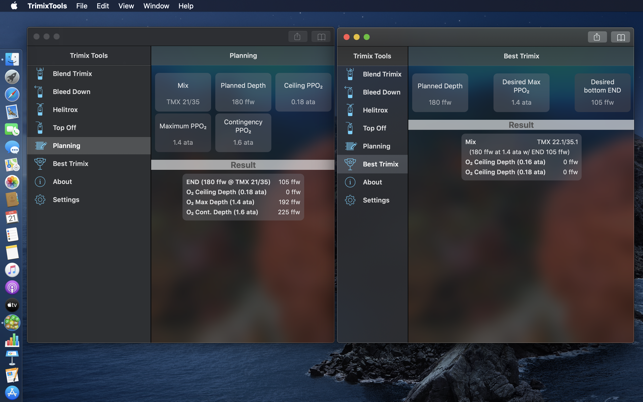Viewport: 643px width, 402px height.
Task: Open Safari from the Dock
Action: 12,94
